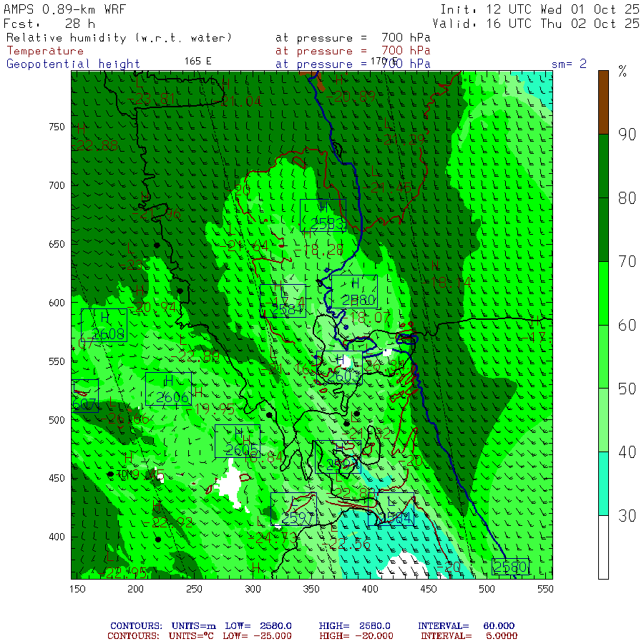Click the '30' label on the color bar
The height and width of the screenshot is (644, 644).
627,515
